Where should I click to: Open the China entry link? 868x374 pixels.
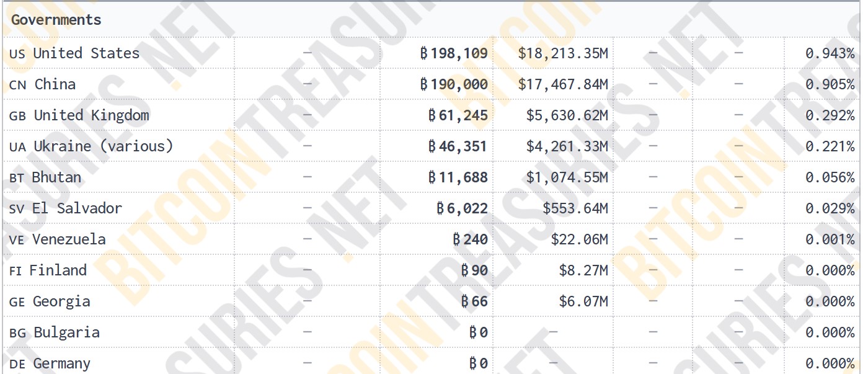click(x=55, y=84)
